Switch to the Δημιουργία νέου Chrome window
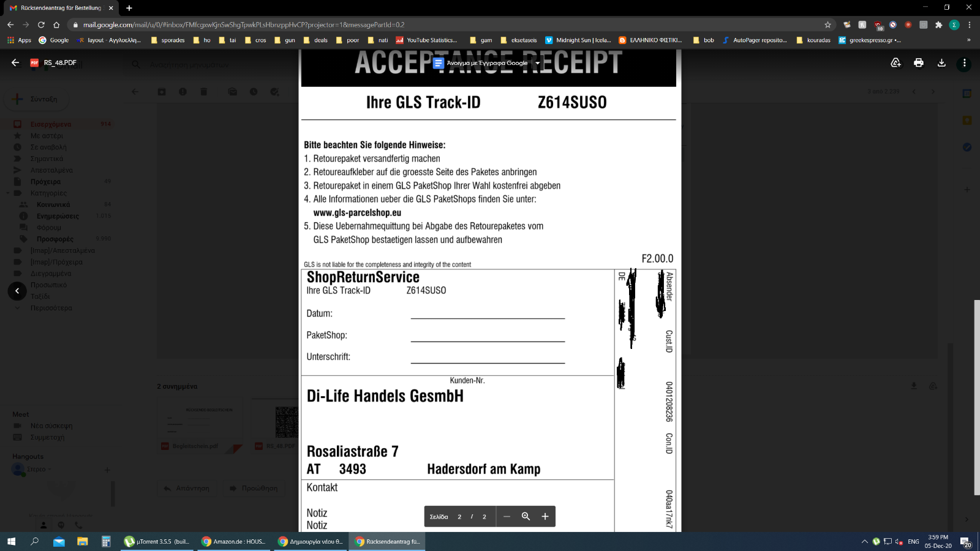Screen dimensions: 980x551 point(311,541)
